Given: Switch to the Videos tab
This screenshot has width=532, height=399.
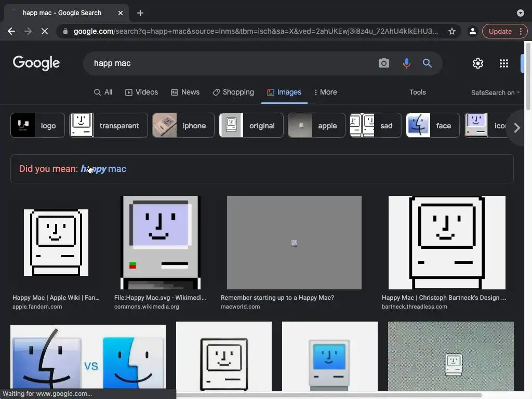Looking at the screenshot, I should click(x=141, y=92).
